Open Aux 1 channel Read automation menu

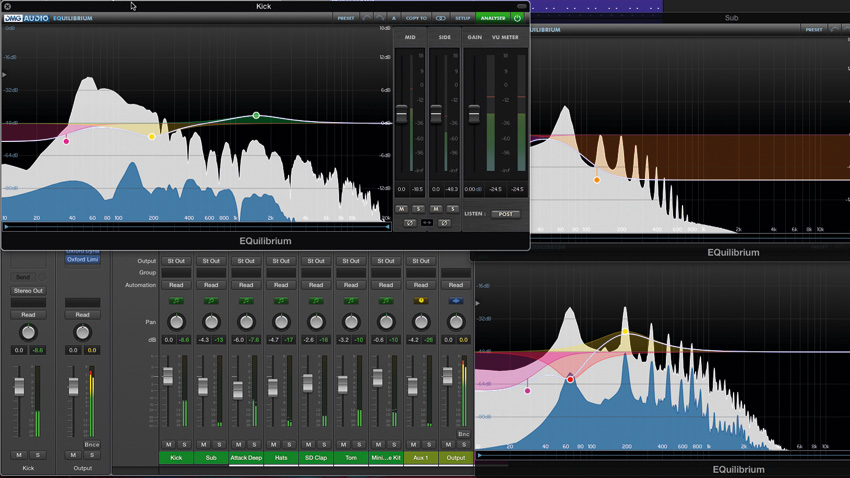(x=421, y=285)
